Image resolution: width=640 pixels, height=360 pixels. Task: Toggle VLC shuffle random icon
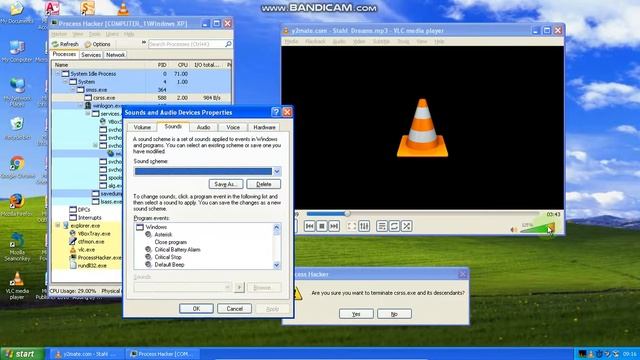pos(407,226)
